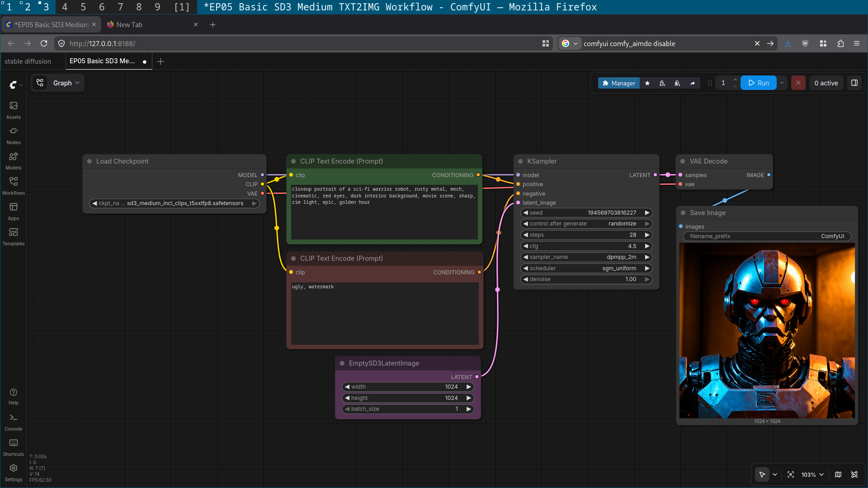Reload the page in Firefox

pyautogui.click(x=44, y=43)
